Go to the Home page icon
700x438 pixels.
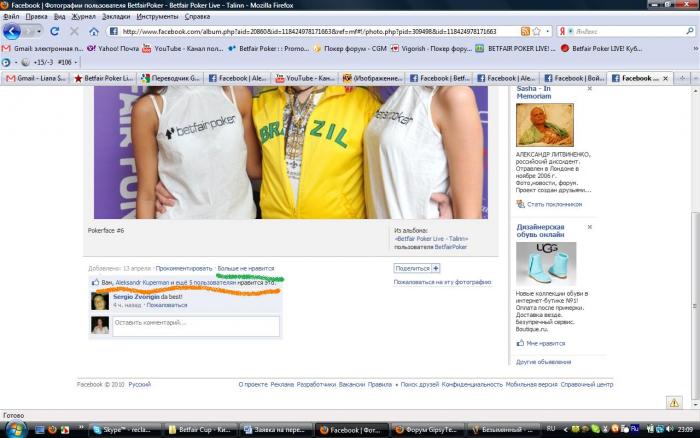[94, 31]
